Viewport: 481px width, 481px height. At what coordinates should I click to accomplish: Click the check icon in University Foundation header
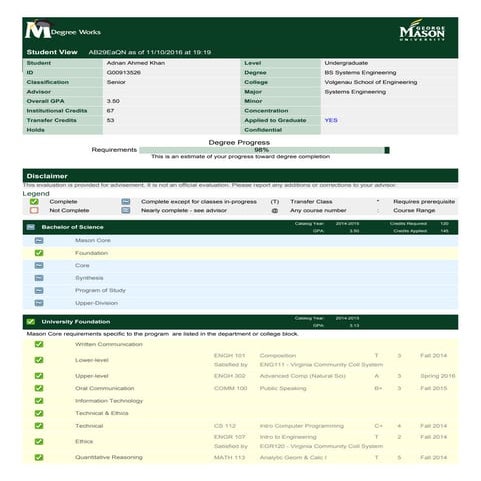(x=31, y=322)
